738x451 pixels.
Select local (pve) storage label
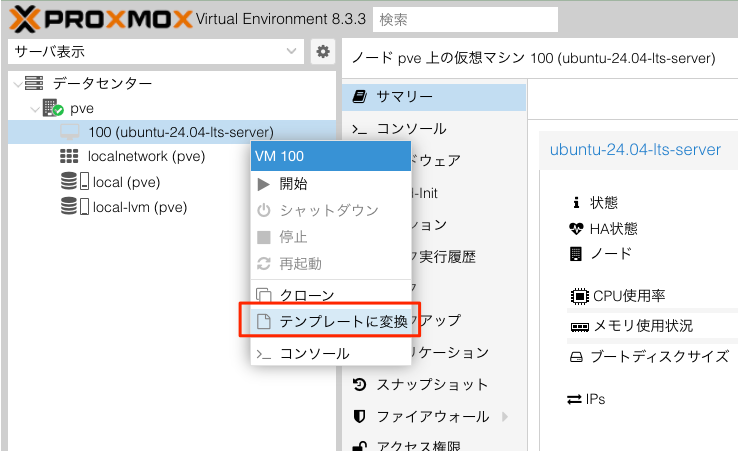[127, 182]
